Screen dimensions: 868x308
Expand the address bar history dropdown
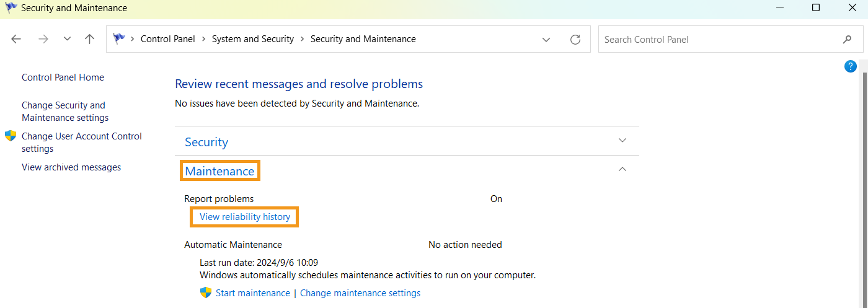[546, 39]
